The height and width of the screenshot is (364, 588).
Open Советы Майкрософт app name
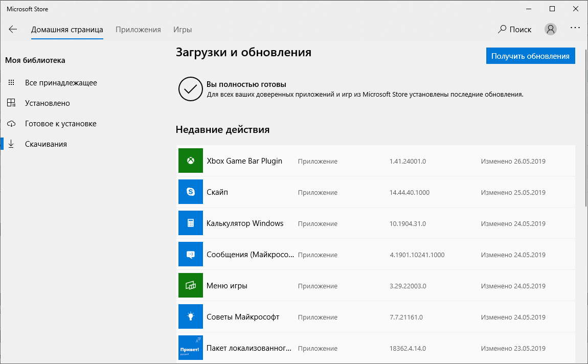243,317
